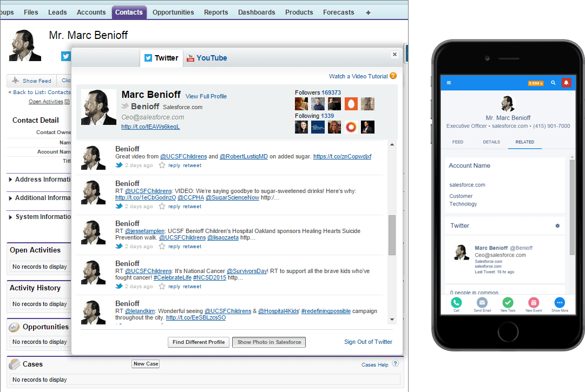Open the #redefiningpossible hashtag link
The height and width of the screenshot is (392, 585).
[x=326, y=311]
